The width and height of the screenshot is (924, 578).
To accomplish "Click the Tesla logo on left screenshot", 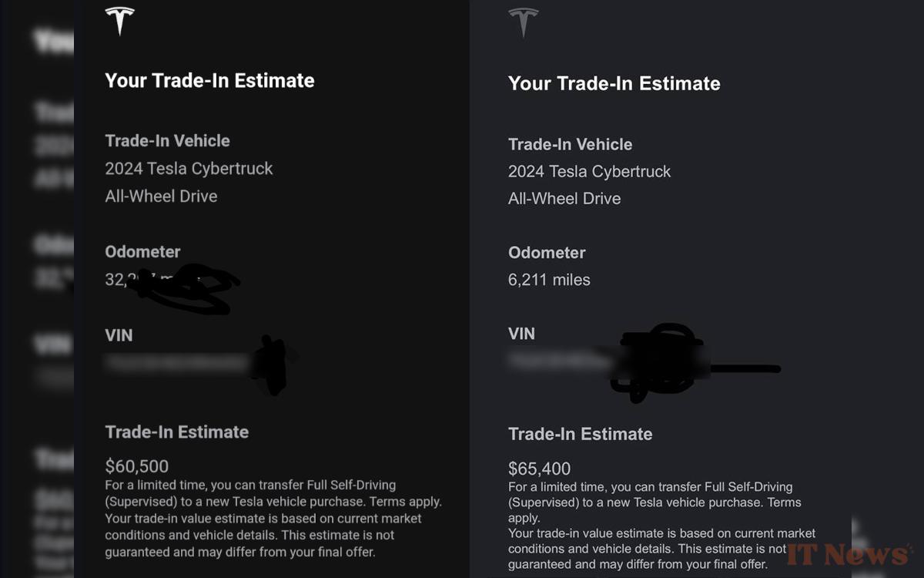I will [119, 21].
